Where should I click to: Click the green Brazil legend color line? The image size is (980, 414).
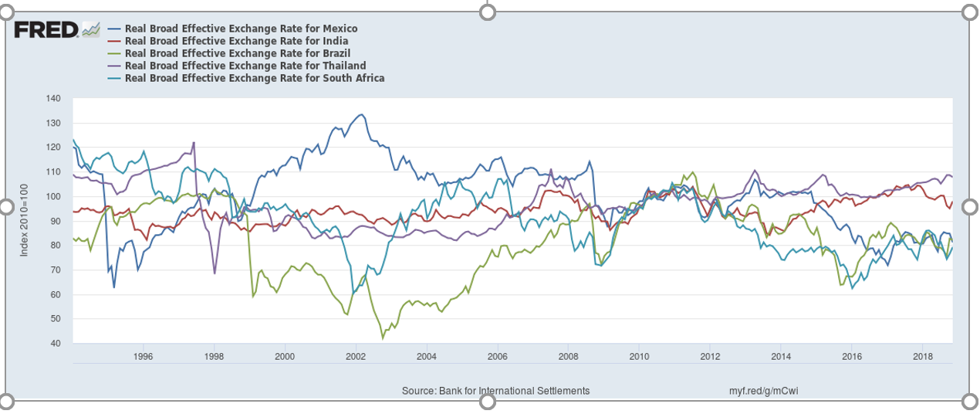tap(115, 53)
